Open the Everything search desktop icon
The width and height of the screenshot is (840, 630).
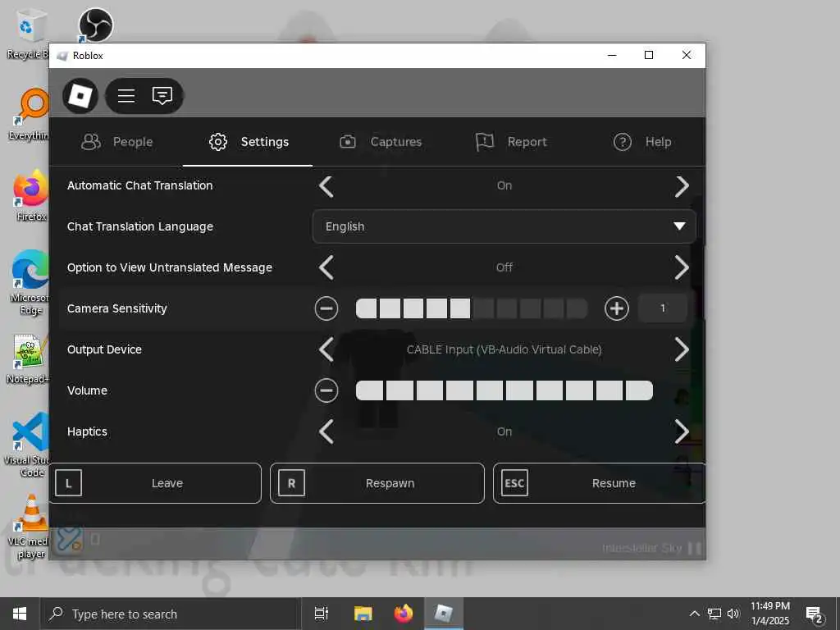(x=30, y=114)
